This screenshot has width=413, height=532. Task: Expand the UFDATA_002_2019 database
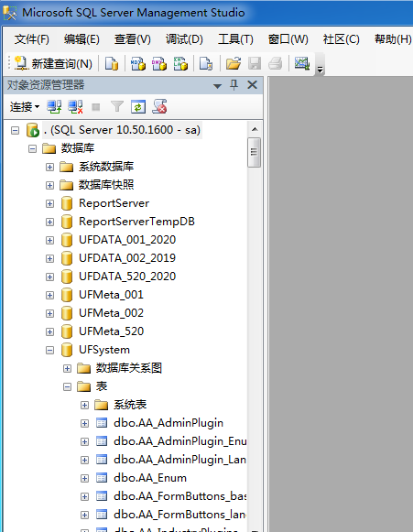point(49,258)
